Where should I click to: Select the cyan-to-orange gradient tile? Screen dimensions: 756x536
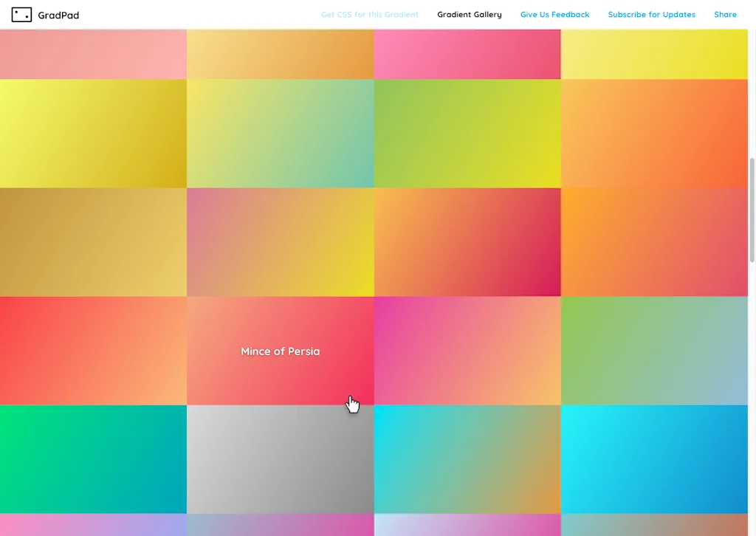[467, 459]
